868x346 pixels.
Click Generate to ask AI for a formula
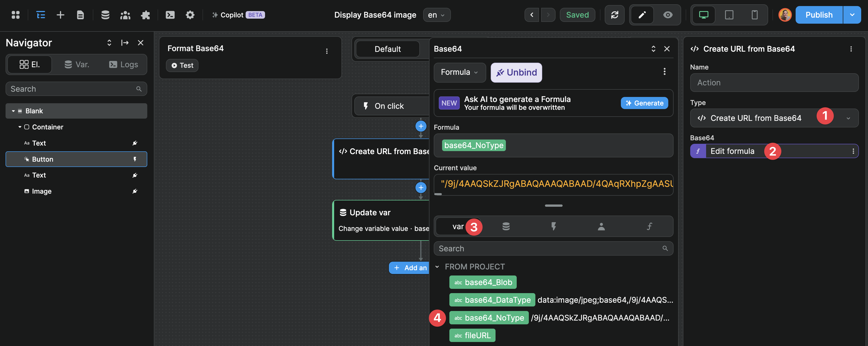point(644,103)
